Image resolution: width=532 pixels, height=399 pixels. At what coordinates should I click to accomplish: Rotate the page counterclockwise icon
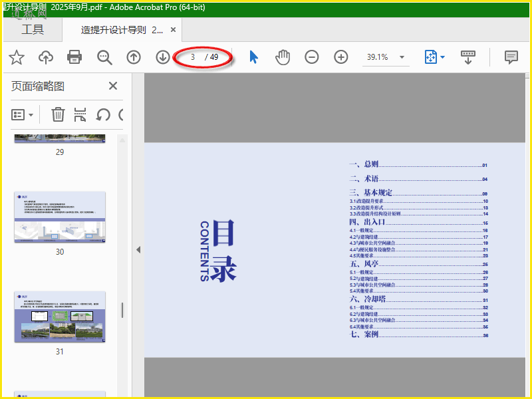(x=103, y=114)
